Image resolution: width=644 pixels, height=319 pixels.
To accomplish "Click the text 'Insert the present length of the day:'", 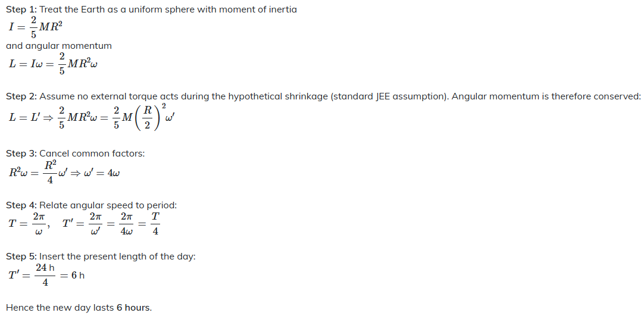I will [x=117, y=257].
